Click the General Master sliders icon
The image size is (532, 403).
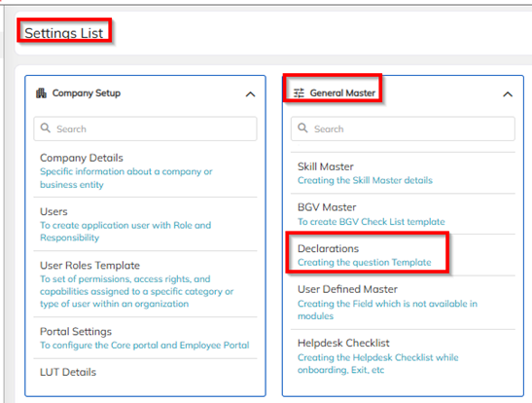(x=299, y=93)
